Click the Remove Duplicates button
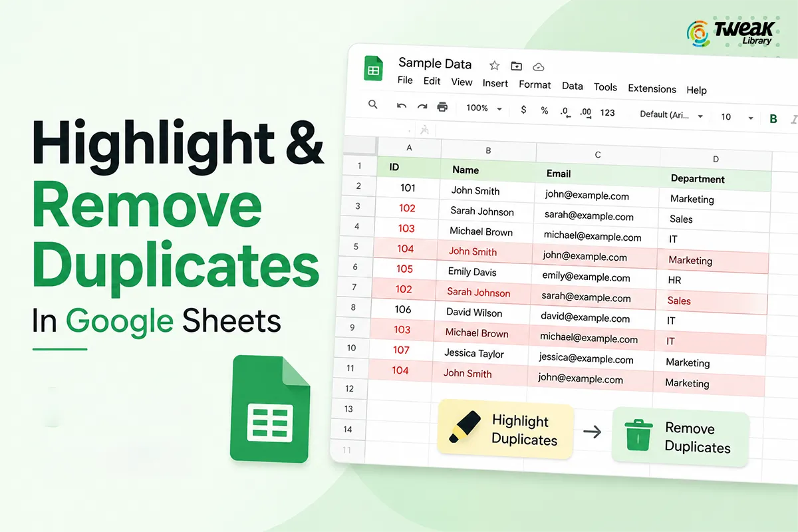Viewport: 798px width, 532px height. [x=680, y=438]
